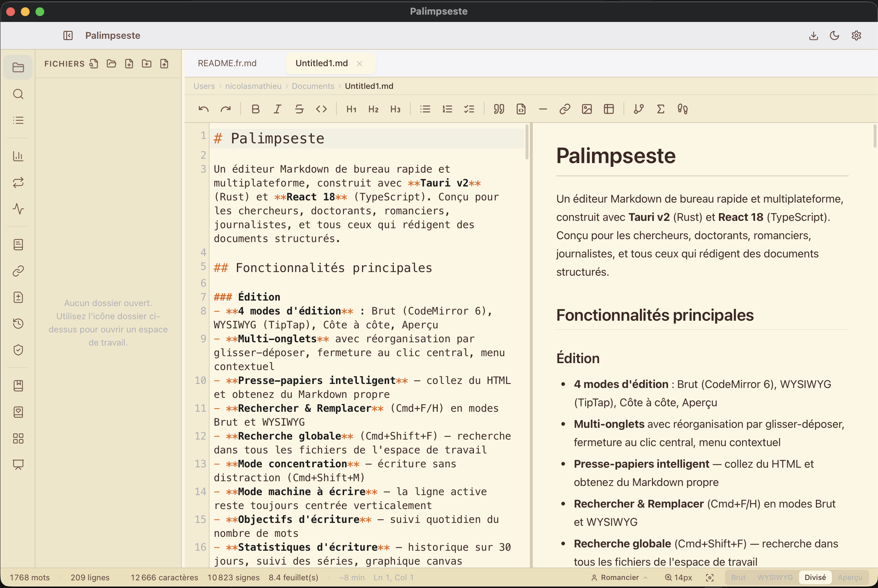Insert a level 3 heading
This screenshot has width=878, height=588.
tap(396, 109)
